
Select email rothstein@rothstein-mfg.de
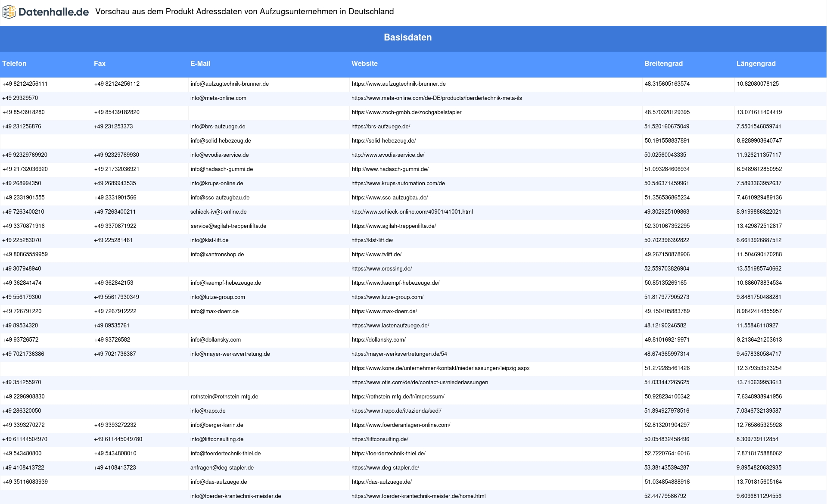(224, 397)
